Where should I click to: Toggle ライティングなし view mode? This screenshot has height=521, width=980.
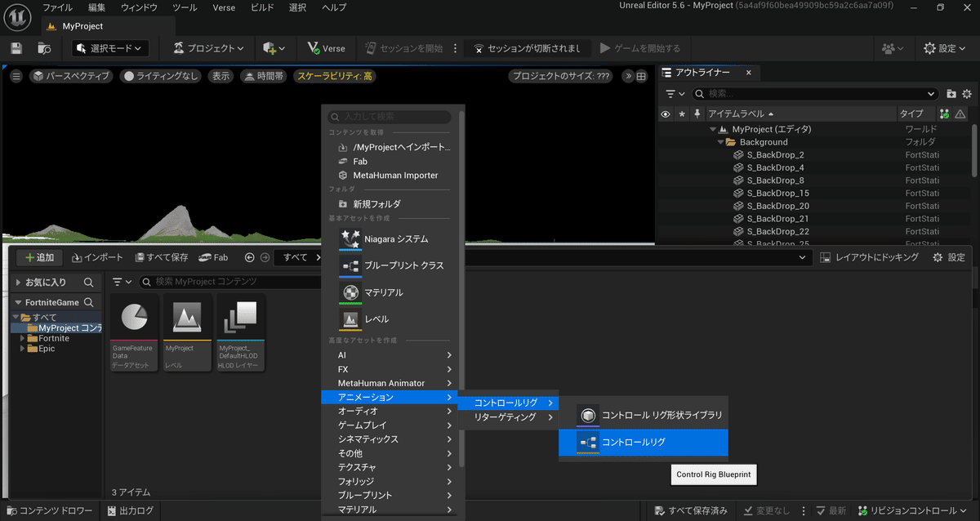click(x=160, y=76)
